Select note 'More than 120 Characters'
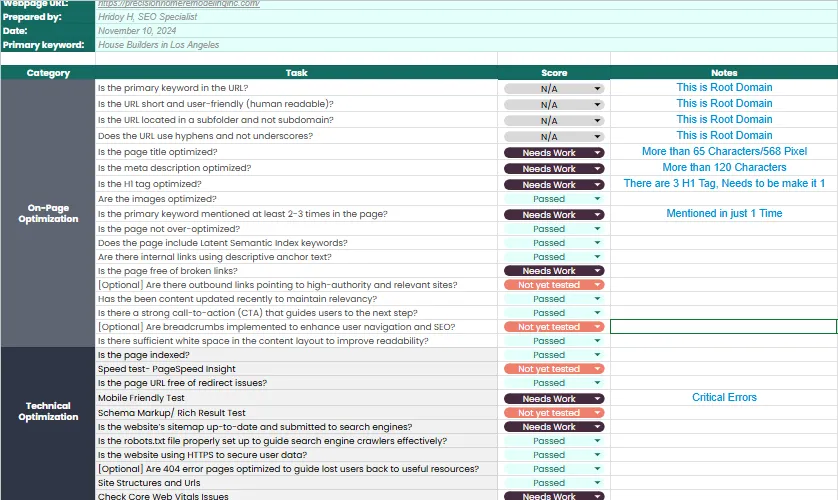The image size is (838, 500). pyautogui.click(x=724, y=167)
